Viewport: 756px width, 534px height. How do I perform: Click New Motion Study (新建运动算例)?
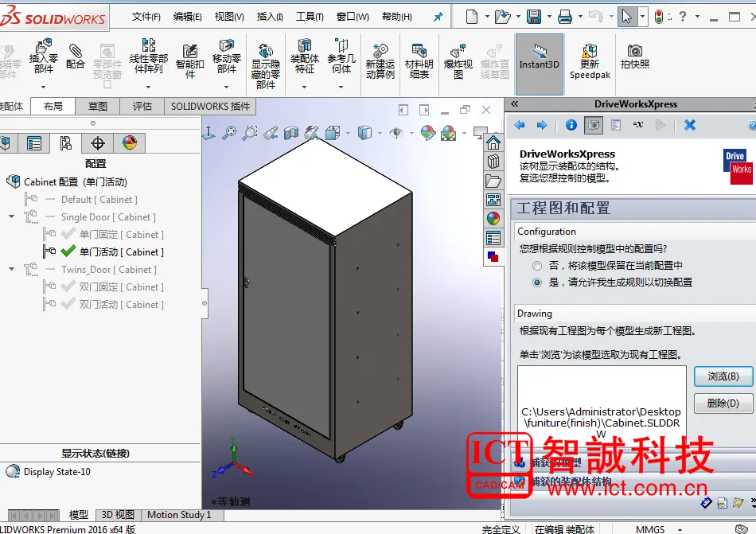coord(380,61)
